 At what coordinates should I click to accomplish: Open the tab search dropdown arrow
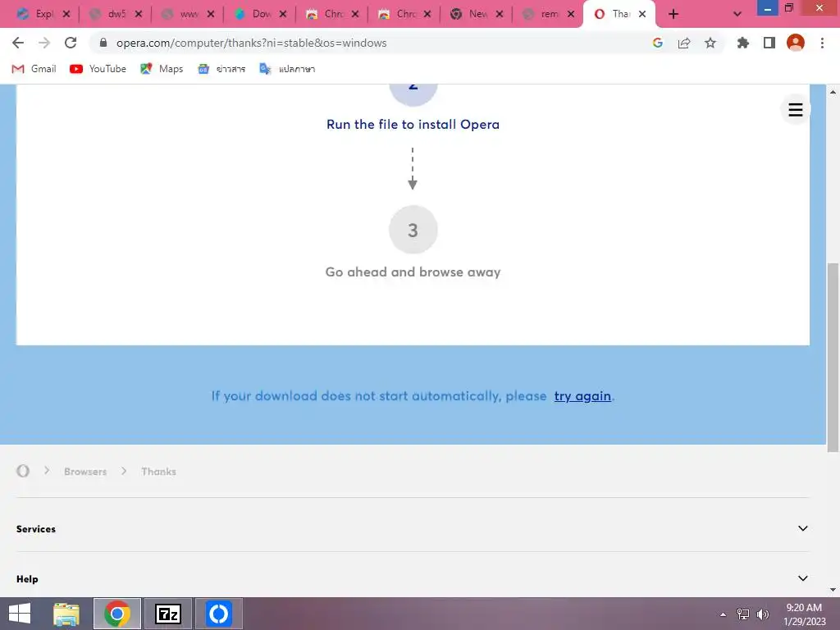[737, 14]
